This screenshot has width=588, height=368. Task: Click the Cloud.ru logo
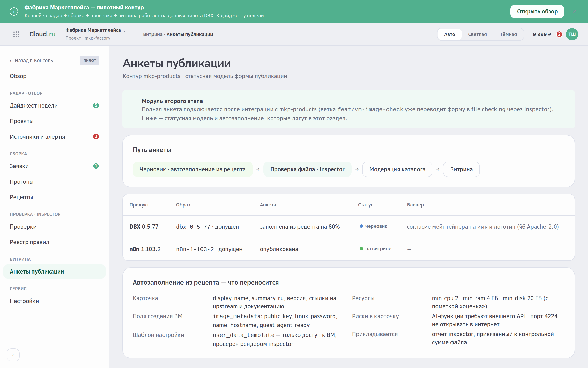tap(42, 34)
